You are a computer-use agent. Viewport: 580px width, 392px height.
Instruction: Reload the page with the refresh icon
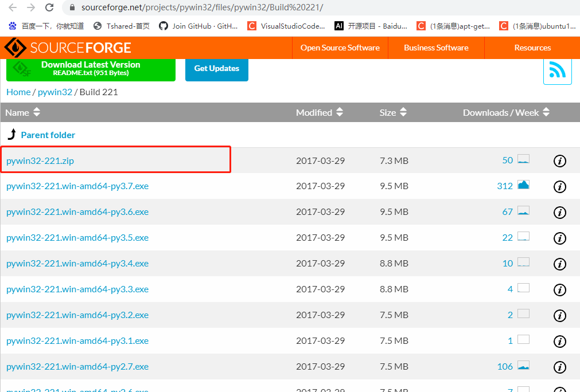pos(49,8)
